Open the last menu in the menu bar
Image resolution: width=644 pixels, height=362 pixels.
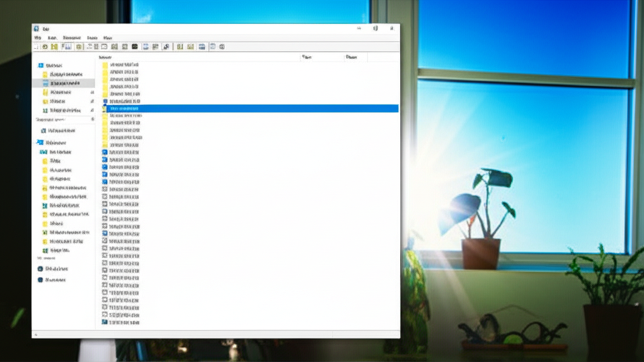pyautogui.click(x=108, y=38)
